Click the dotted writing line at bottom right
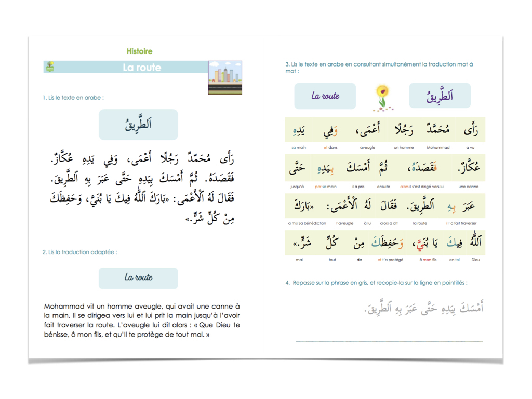This screenshot has width=532, height=399. tap(390, 340)
